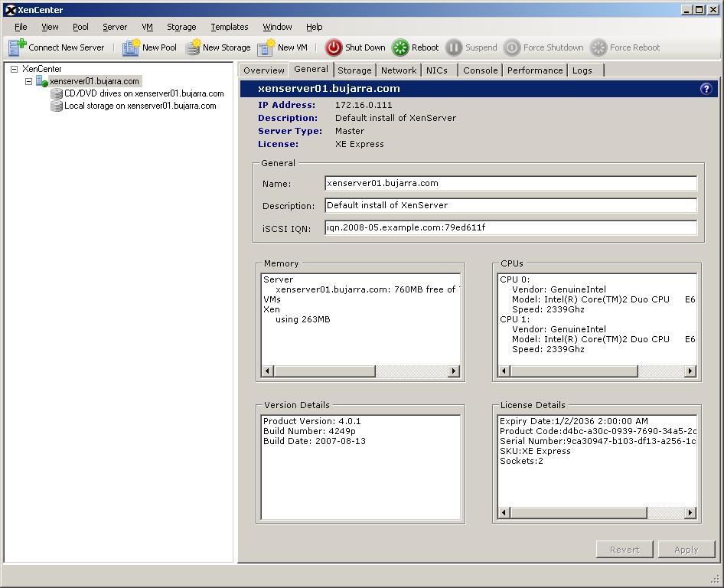Click the License Details left scroll arrow
The image size is (724, 588).
pyautogui.click(x=504, y=512)
